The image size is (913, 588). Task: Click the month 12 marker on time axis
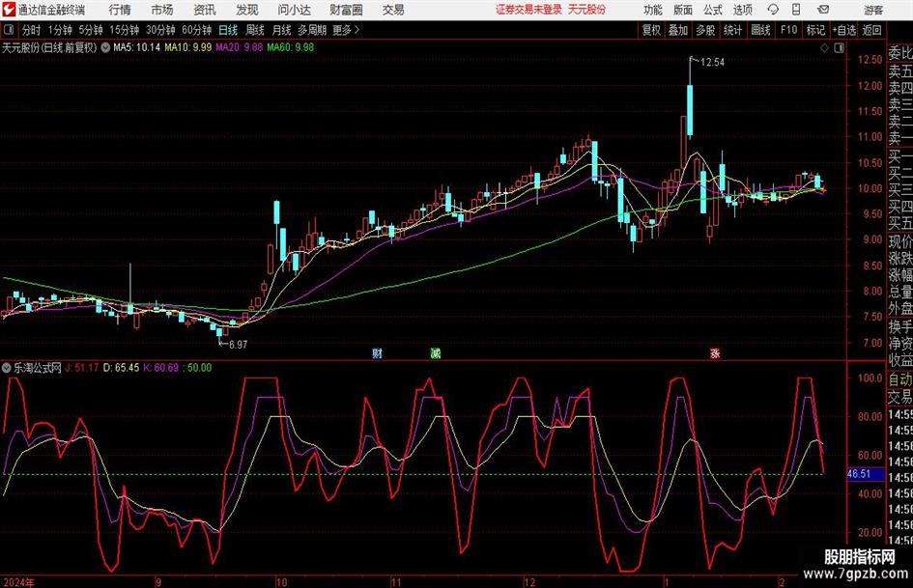coord(529,581)
